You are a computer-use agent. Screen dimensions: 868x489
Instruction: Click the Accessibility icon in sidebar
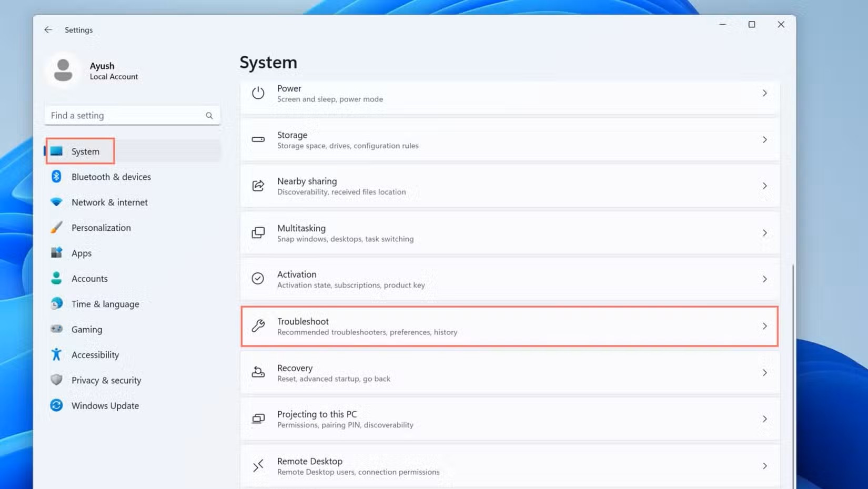(x=57, y=354)
